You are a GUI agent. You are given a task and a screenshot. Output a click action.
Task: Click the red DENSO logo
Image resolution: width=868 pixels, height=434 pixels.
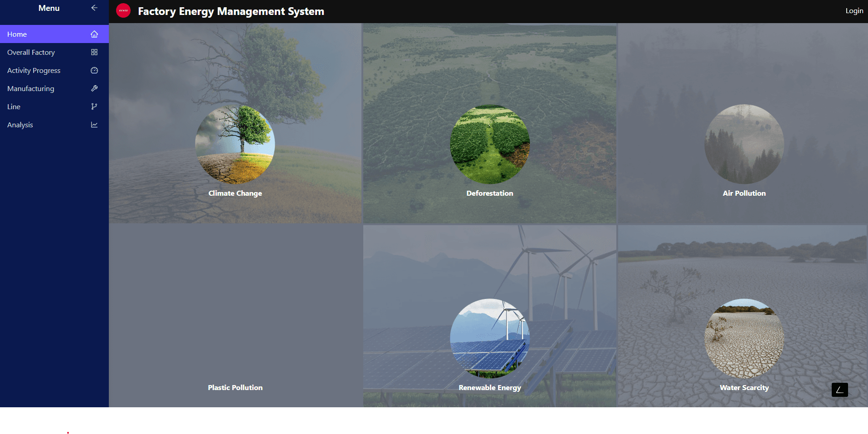123,10
